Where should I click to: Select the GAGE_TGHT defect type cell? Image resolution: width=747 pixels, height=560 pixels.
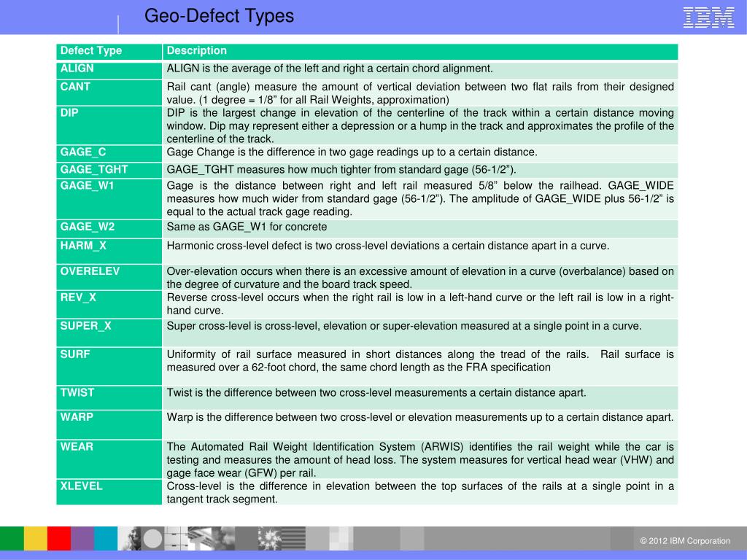coord(109,170)
